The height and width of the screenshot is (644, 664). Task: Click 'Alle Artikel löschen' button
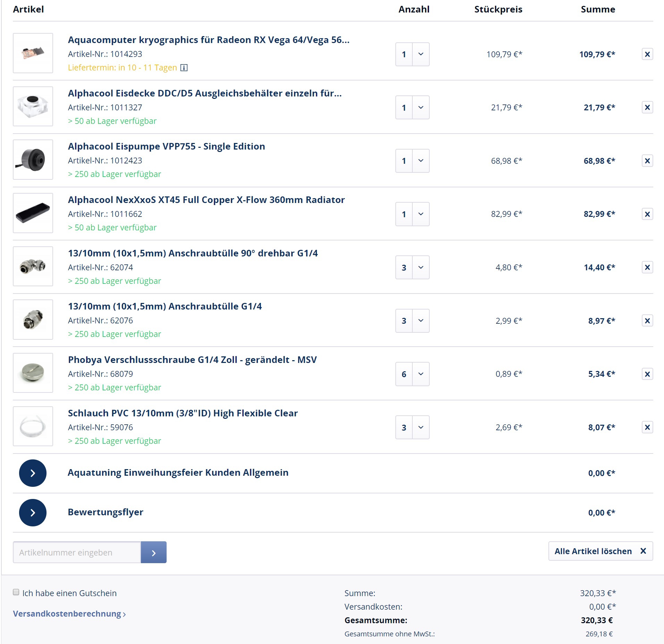(600, 551)
